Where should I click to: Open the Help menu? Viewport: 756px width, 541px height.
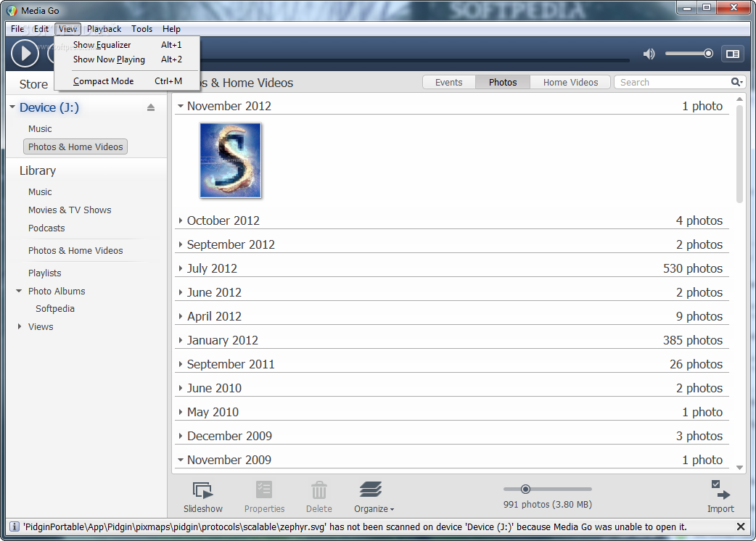[x=171, y=29]
